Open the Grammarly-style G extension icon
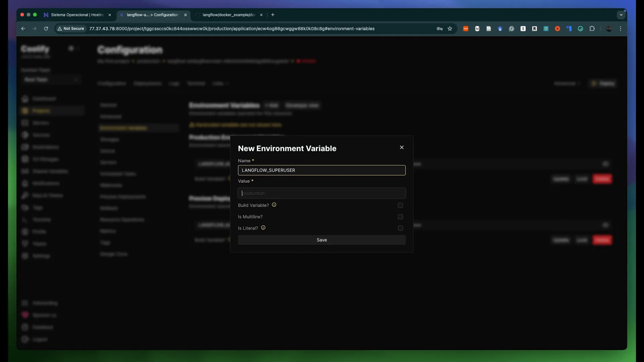 coord(512,29)
